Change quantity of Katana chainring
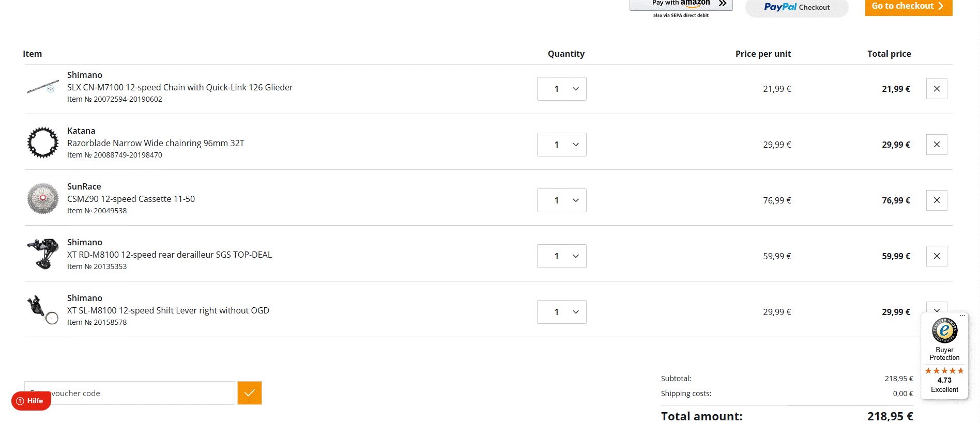Screen dimensions: 980x425 tap(562, 145)
